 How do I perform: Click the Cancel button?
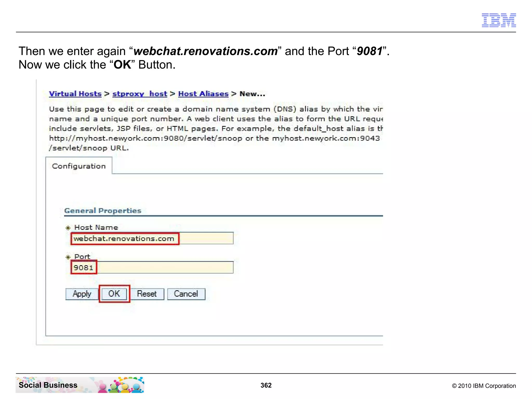point(186,294)
